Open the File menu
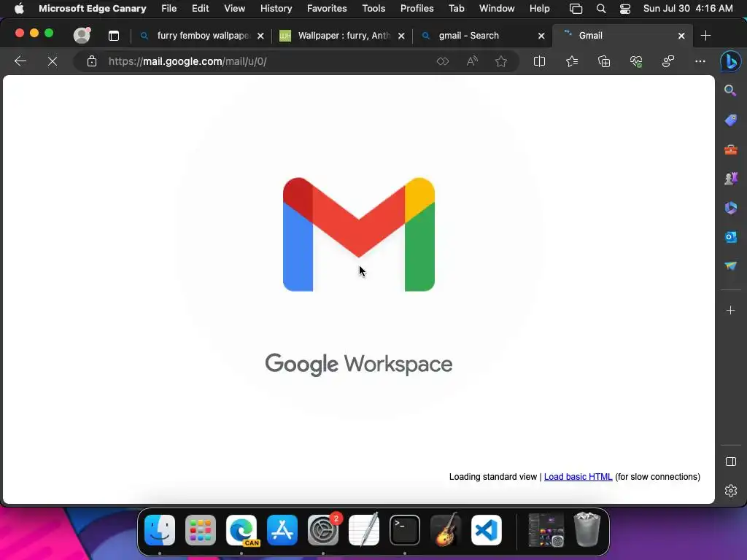Image resolution: width=747 pixels, height=560 pixels. [x=169, y=9]
